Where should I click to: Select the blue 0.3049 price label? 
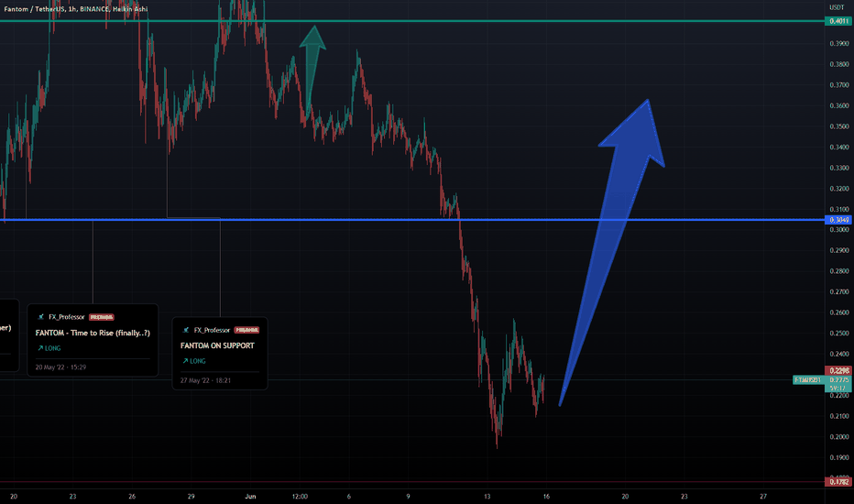(x=838, y=220)
